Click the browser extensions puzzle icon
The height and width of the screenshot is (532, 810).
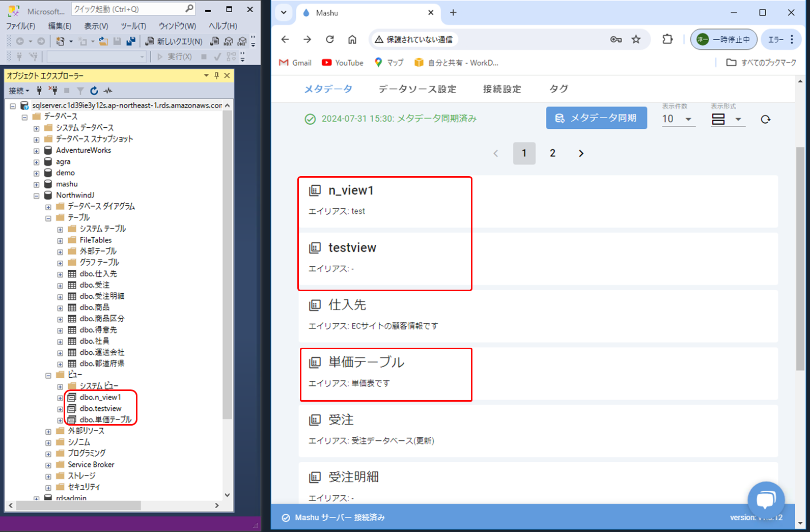click(x=667, y=39)
